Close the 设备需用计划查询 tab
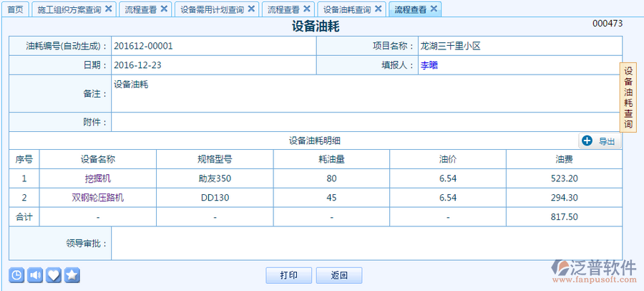The width and height of the screenshot is (644, 291). click(251, 9)
